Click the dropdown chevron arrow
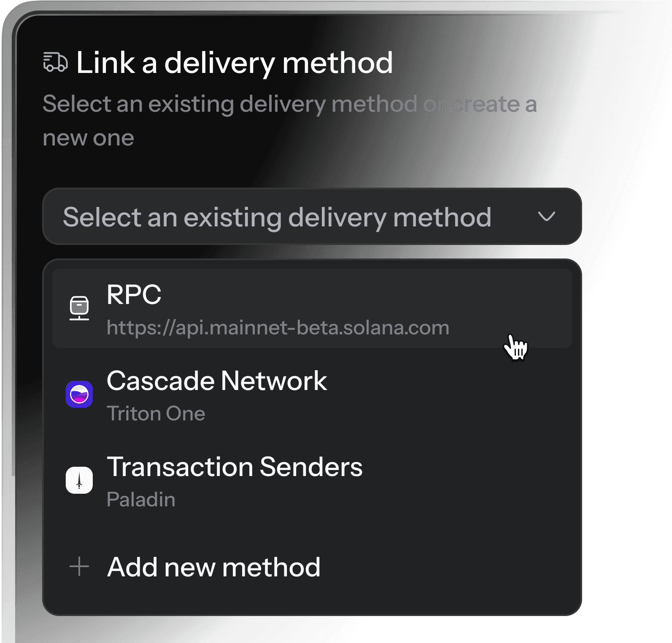This screenshot has height=643, width=672. 546,217
